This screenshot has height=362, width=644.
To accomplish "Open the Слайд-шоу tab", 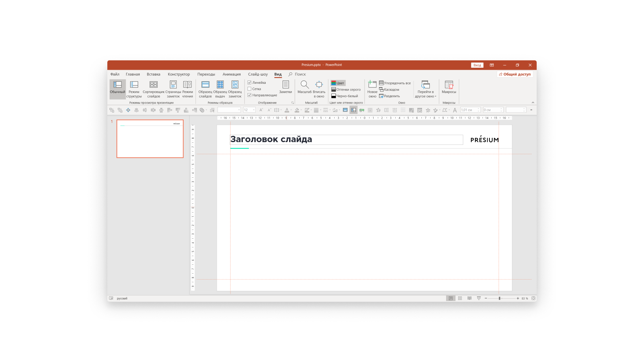I will click(x=258, y=74).
